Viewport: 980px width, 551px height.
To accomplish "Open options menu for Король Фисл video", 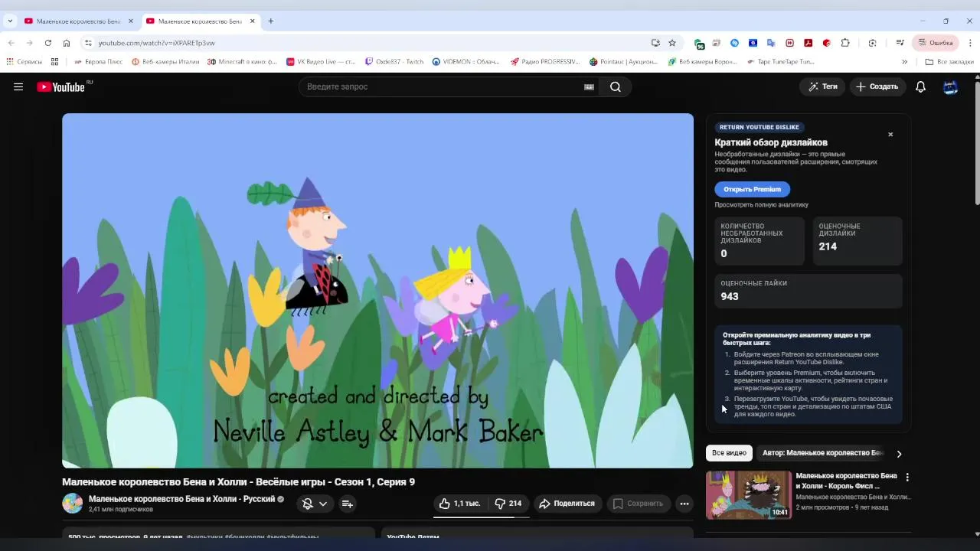I will pos(907,477).
